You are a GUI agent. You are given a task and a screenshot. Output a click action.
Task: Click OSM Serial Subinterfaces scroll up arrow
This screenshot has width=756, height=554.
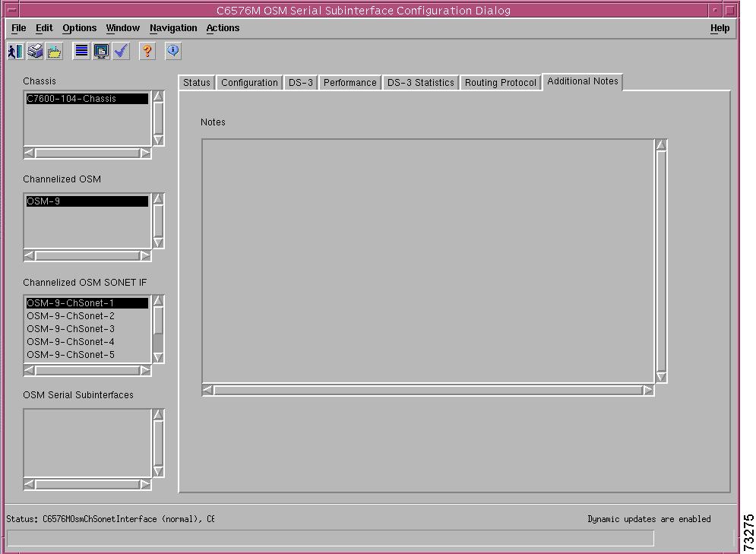158,415
